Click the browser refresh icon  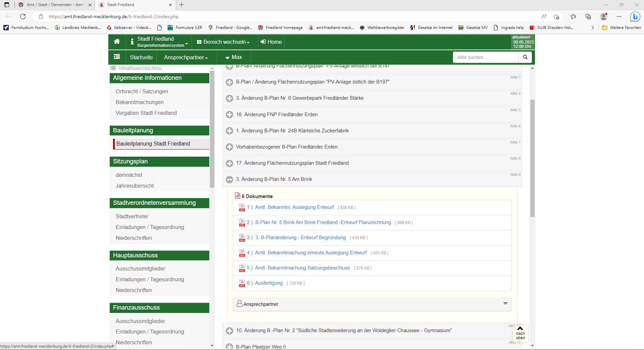[23, 17]
